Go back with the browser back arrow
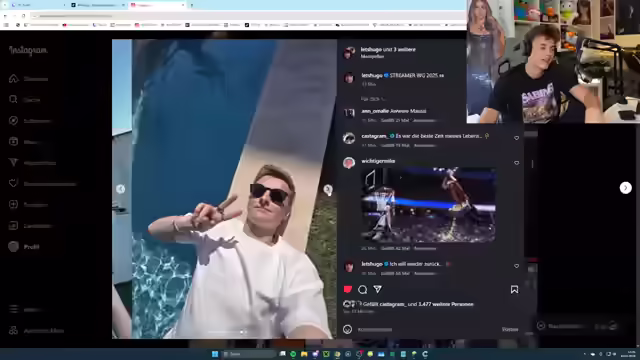The height and width of the screenshot is (360, 640). coord(5,16)
